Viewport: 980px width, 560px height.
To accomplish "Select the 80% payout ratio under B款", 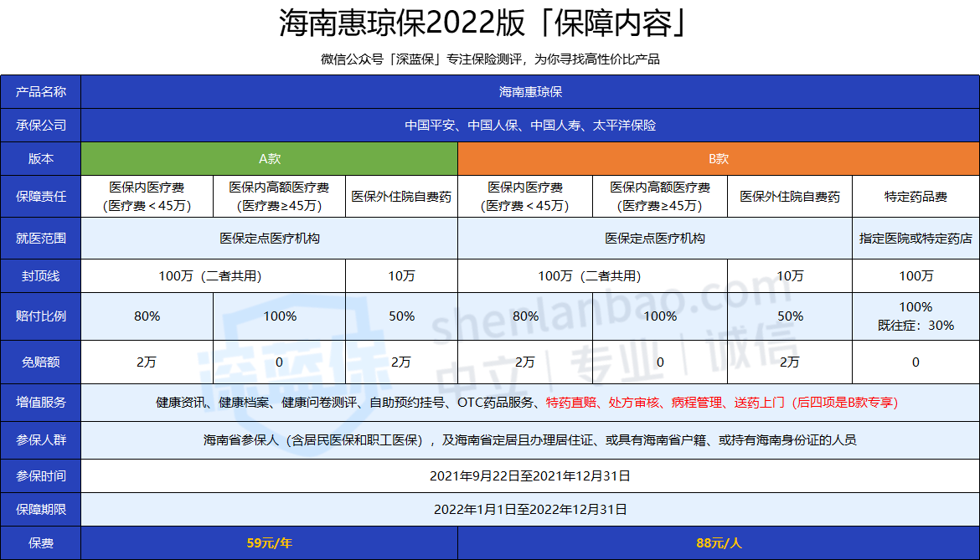I will pos(525,316).
